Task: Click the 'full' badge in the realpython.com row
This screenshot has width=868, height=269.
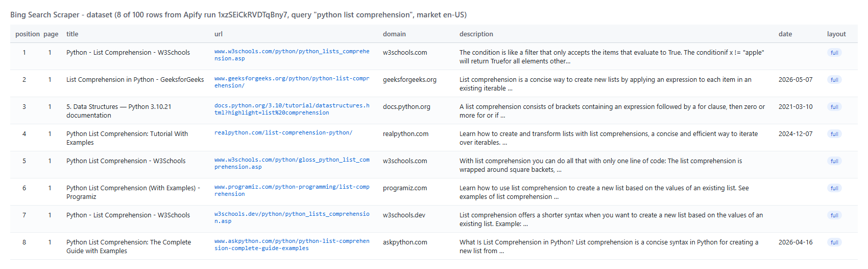Action: tap(834, 134)
